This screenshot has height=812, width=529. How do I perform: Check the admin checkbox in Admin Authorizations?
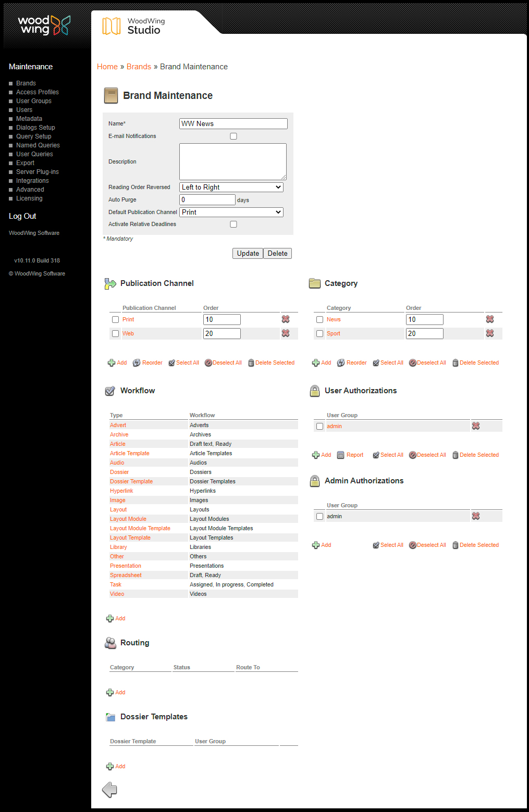319,517
